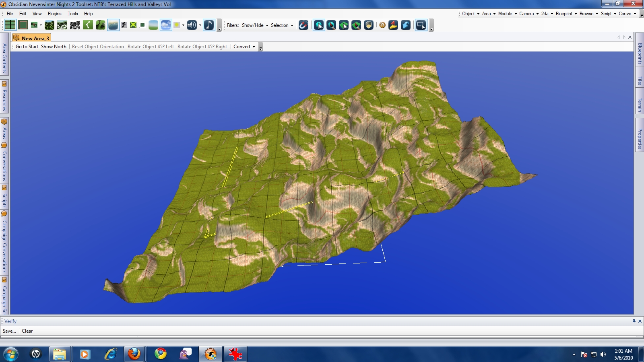
Task: Click the musical note icon in toolbar
Action: click(209, 25)
